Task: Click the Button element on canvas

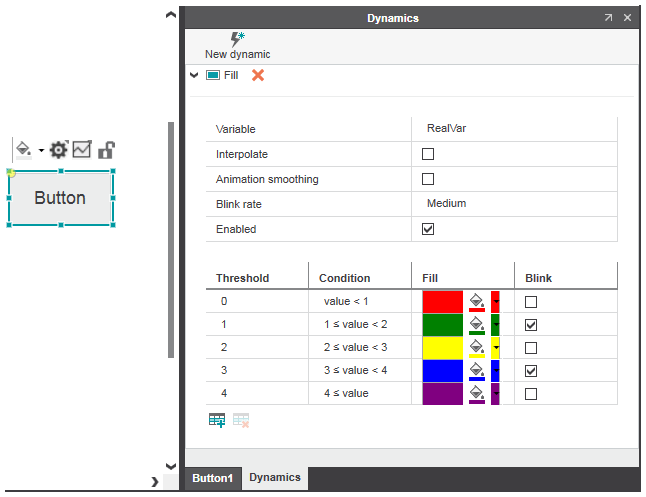Action: tap(60, 198)
